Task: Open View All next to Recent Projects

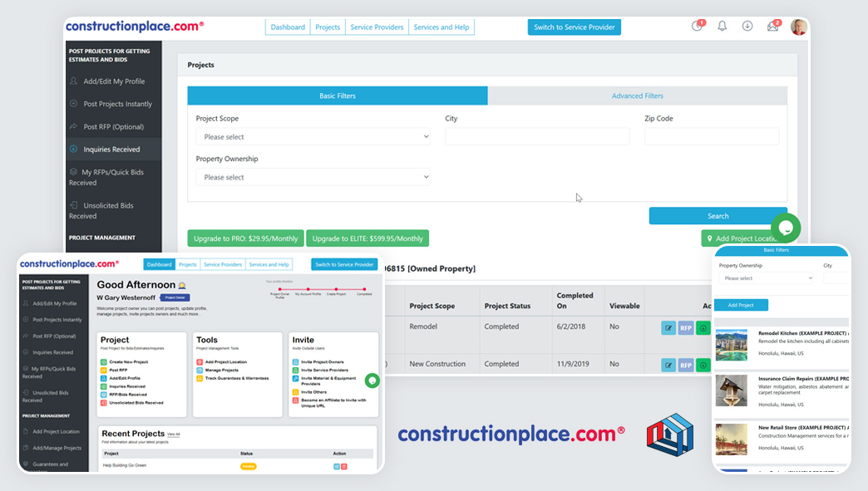Action: point(173,435)
